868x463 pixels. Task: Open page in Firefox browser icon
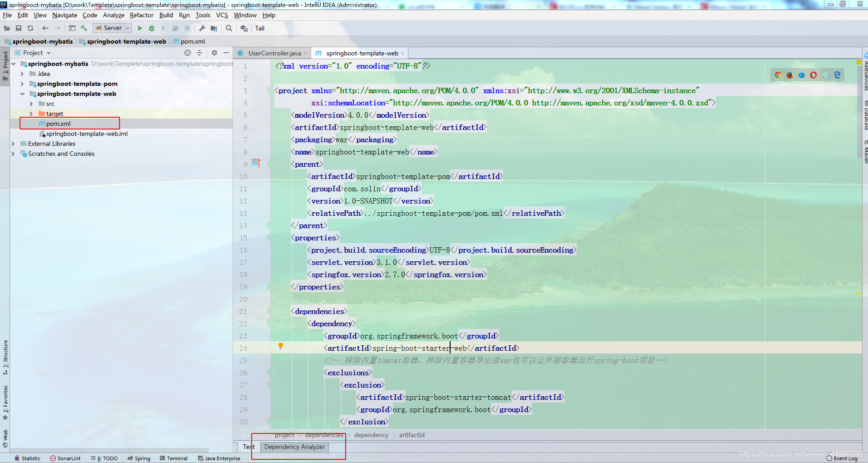point(790,75)
